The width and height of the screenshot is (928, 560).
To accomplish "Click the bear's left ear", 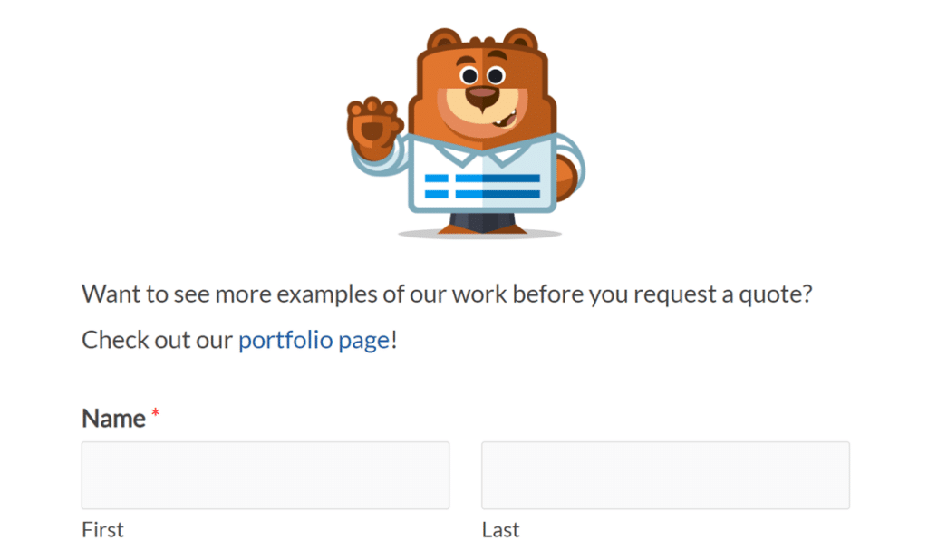I will (443, 42).
